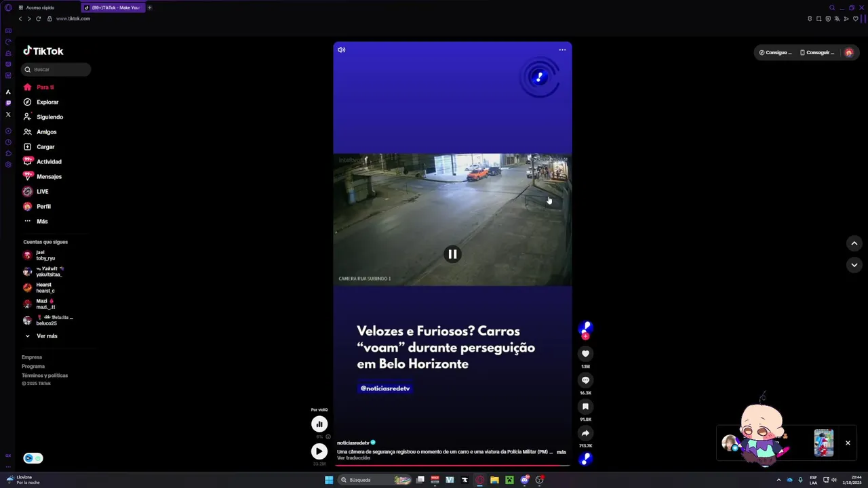Expand the Programa footer section
This screenshot has height=488, width=868.
pyautogui.click(x=33, y=366)
